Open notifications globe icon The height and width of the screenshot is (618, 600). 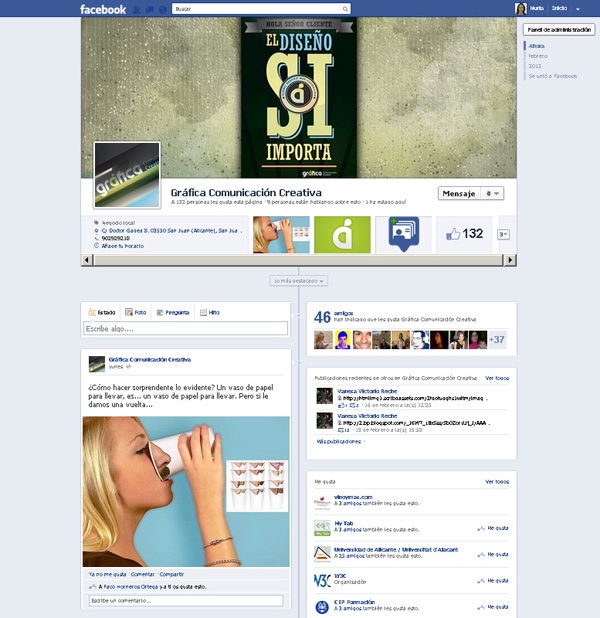coord(163,9)
